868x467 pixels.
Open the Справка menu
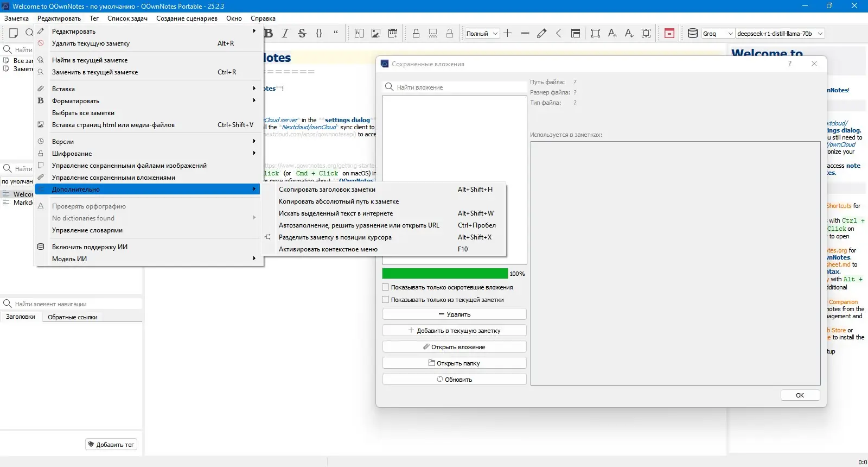[263, 18]
